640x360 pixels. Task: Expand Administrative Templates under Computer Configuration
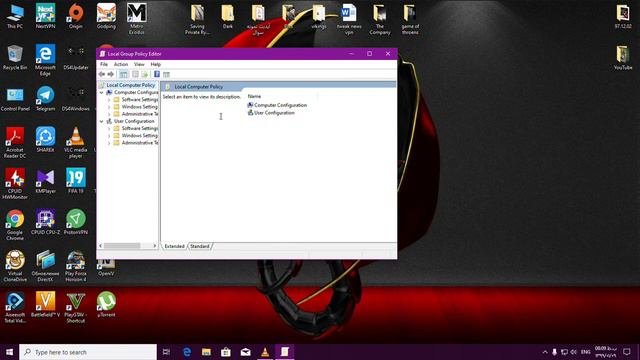109,114
